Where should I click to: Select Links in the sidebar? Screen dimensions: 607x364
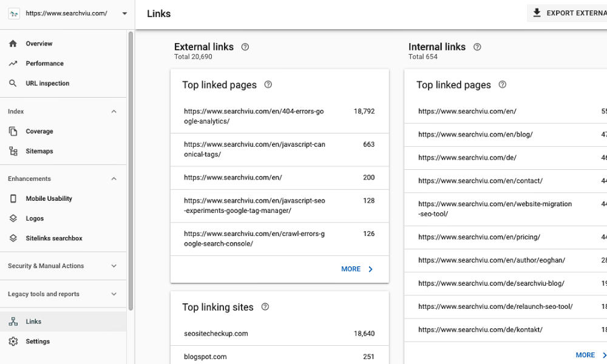(x=63, y=322)
